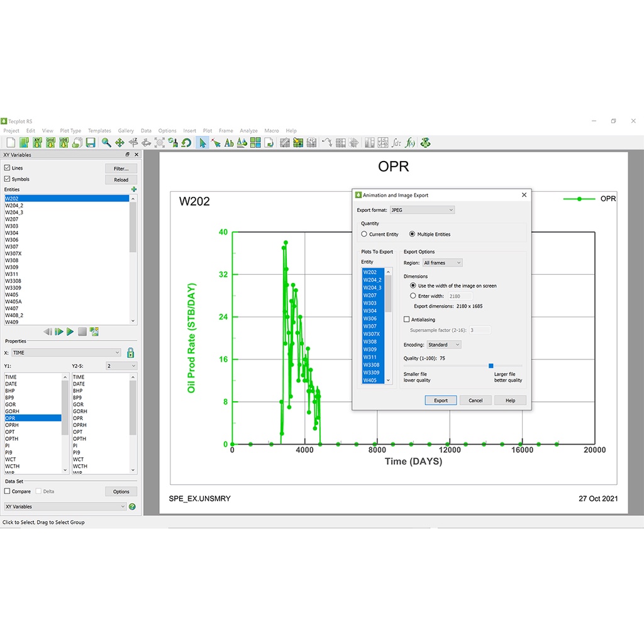The height and width of the screenshot is (644, 644).
Task: Expand the Region All frames dropdown
Action: (442, 262)
